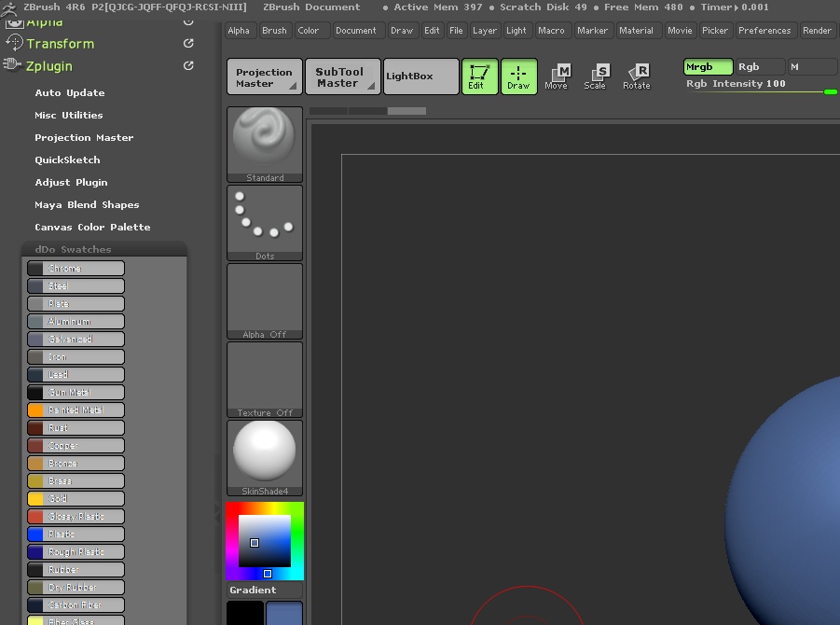Apply the Glossy Plastic swatch
Image resolution: width=840 pixels, height=625 pixels.
click(76, 516)
